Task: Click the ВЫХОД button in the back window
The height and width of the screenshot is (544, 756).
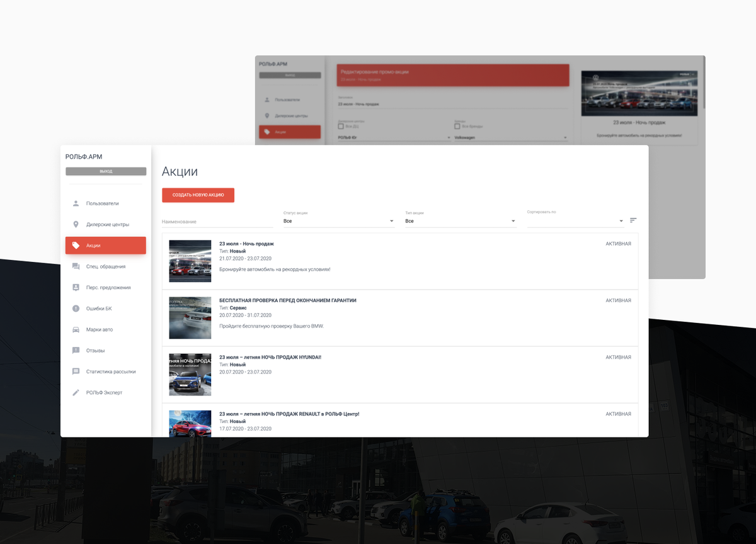Action: coord(290,75)
